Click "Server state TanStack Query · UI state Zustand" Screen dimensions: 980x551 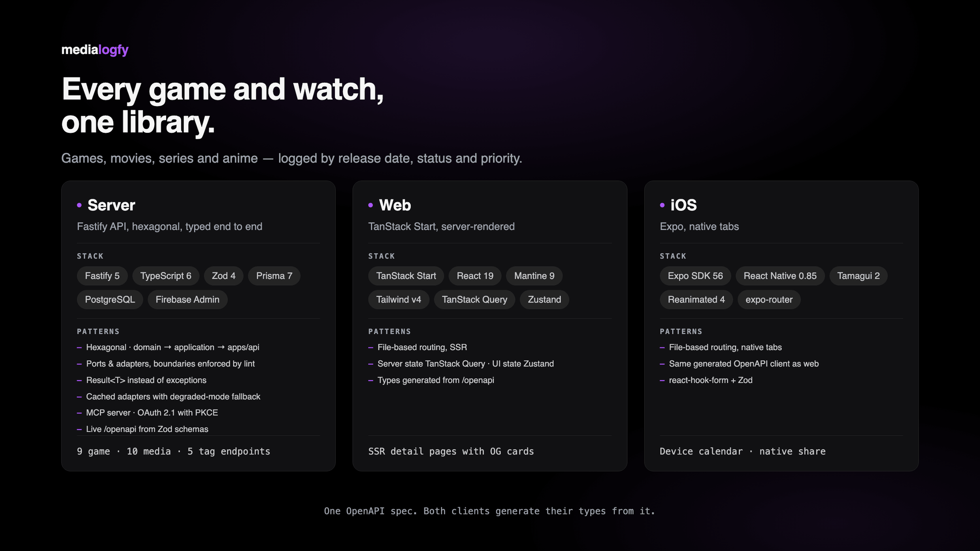coord(466,364)
